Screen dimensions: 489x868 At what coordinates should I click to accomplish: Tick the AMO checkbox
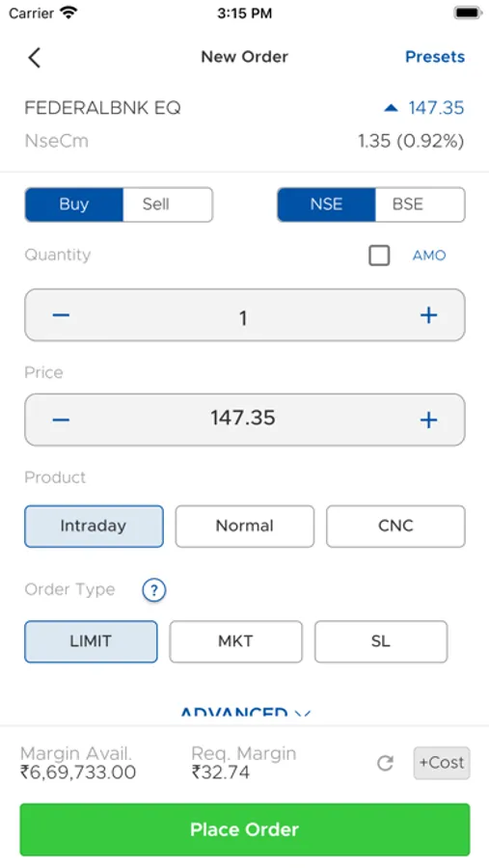379,256
